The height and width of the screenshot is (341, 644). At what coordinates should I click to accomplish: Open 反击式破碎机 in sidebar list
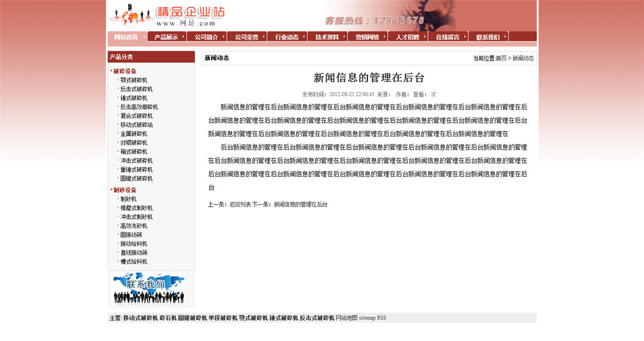[136, 89]
